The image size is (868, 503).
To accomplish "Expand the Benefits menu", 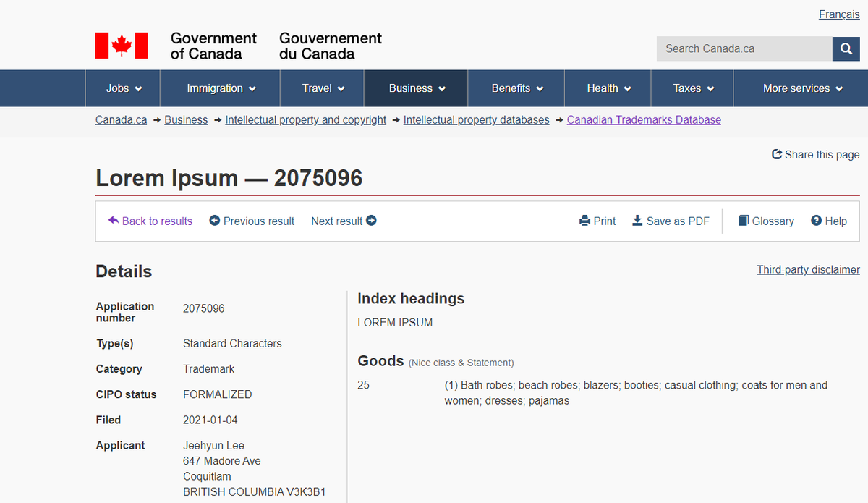I will [516, 88].
